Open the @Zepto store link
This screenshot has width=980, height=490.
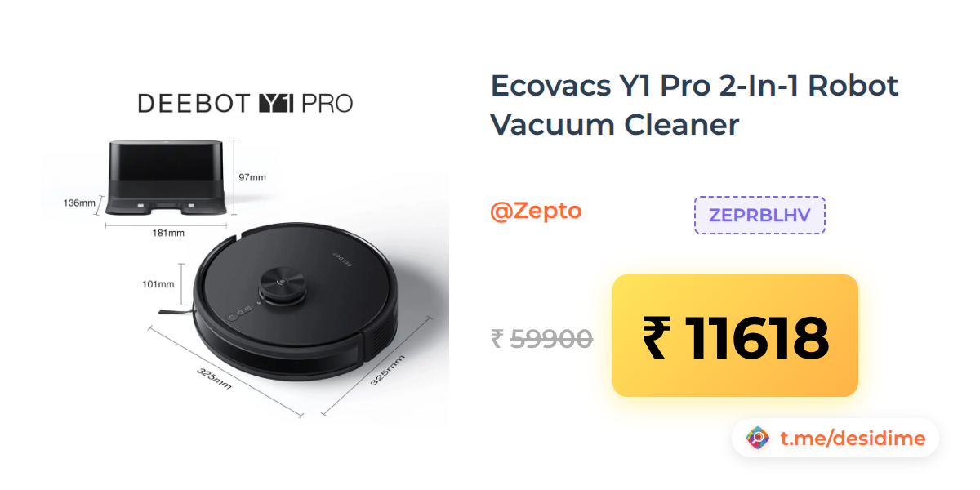(536, 211)
